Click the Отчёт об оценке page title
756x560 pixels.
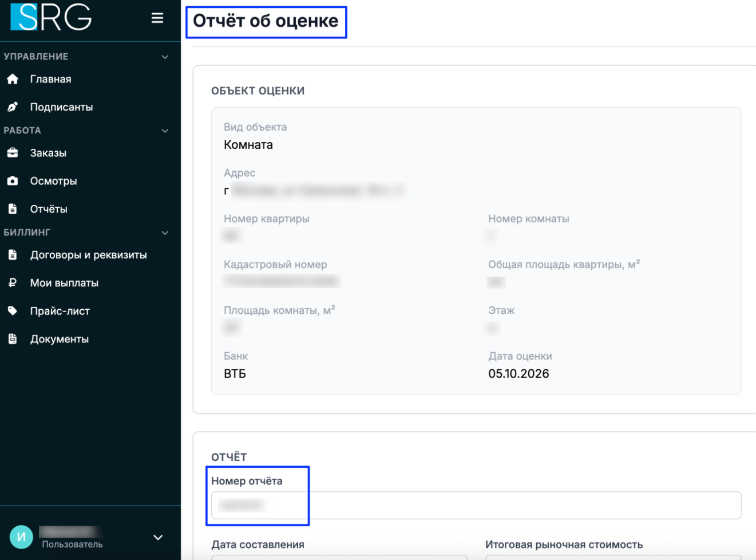(266, 21)
